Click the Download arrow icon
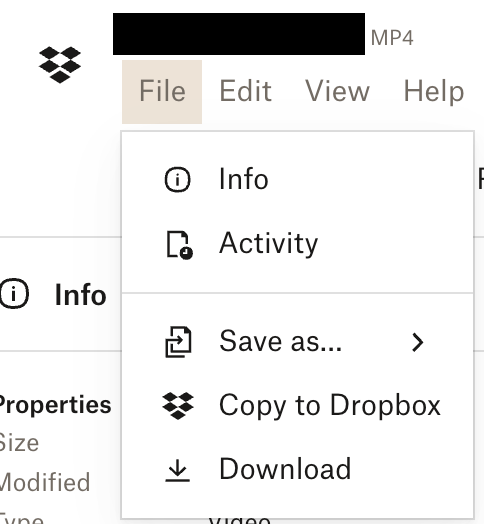The height and width of the screenshot is (524, 484). click(x=177, y=471)
